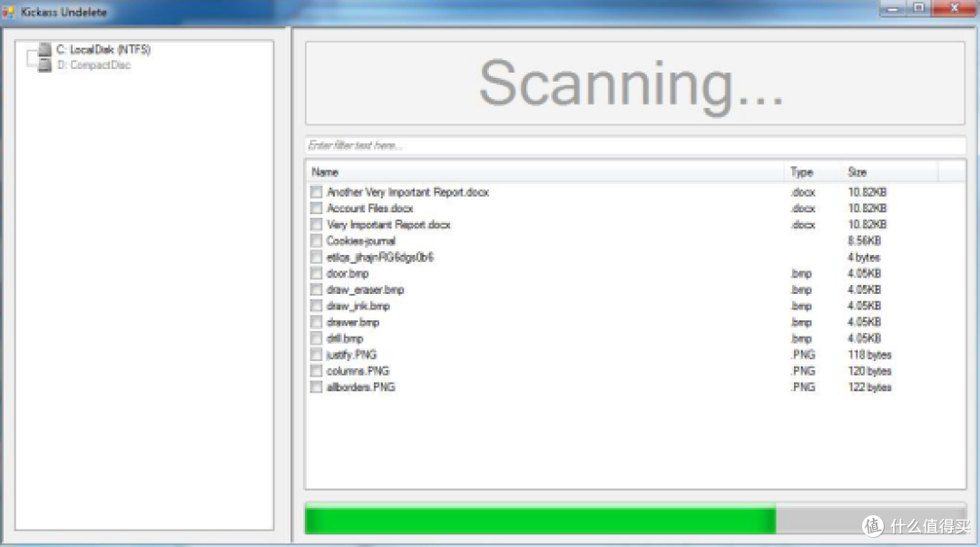Viewport: 980px width, 547px height.
Task: Click the Kickass Undelete title bar app icon
Action: click(x=8, y=12)
